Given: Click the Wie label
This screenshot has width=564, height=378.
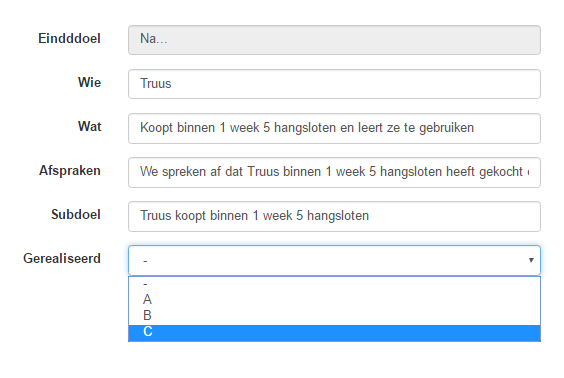Looking at the screenshot, I should pyautogui.click(x=90, y=82).
